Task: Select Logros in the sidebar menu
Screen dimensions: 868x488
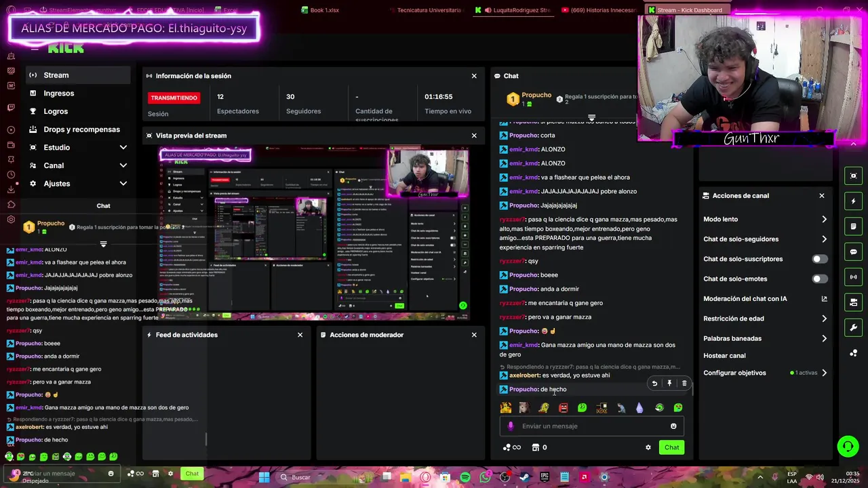Action: pos(78,111)
